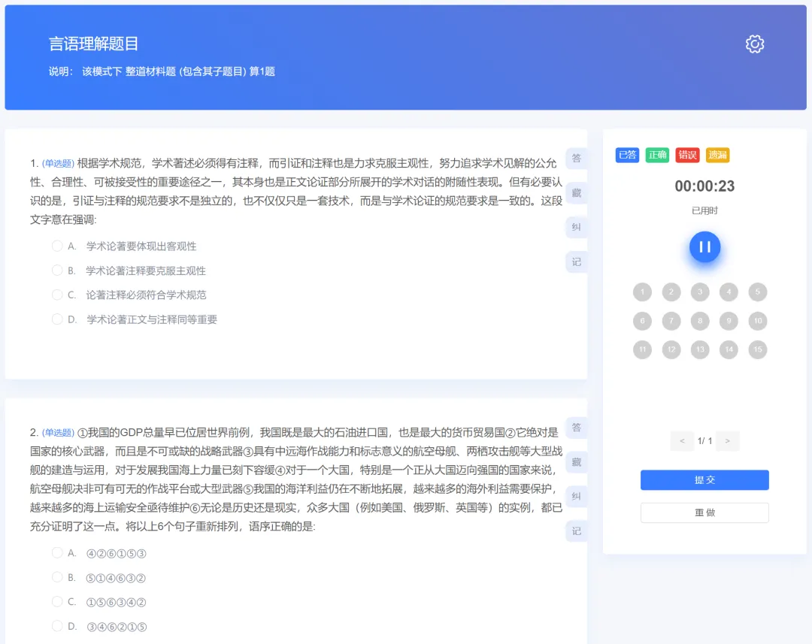Choose option D ③④⑥②①⑤ for question 2

click(99, 627)
